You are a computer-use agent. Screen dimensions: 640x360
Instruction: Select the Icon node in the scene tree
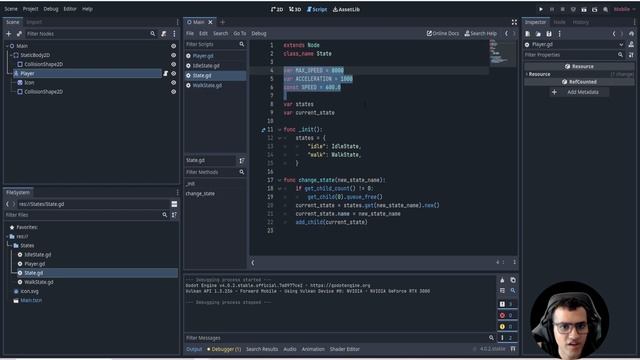coord(29,82)
